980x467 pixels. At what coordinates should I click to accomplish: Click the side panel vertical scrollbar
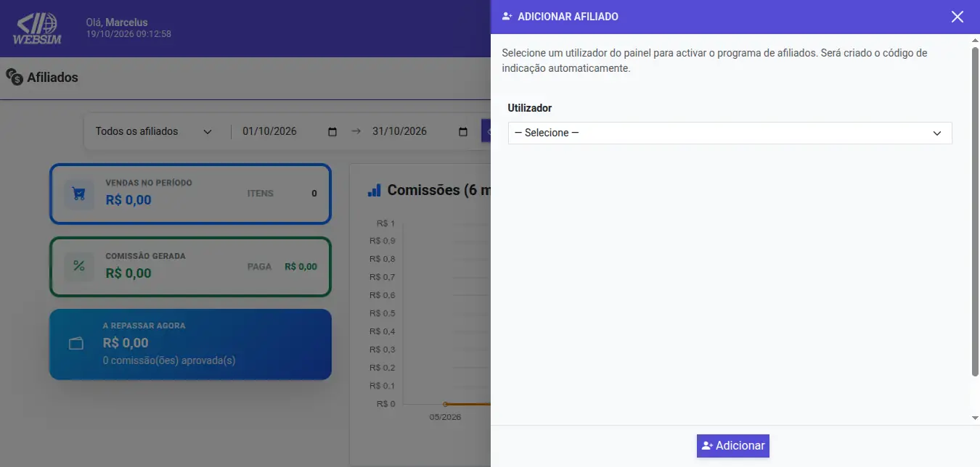975,210
